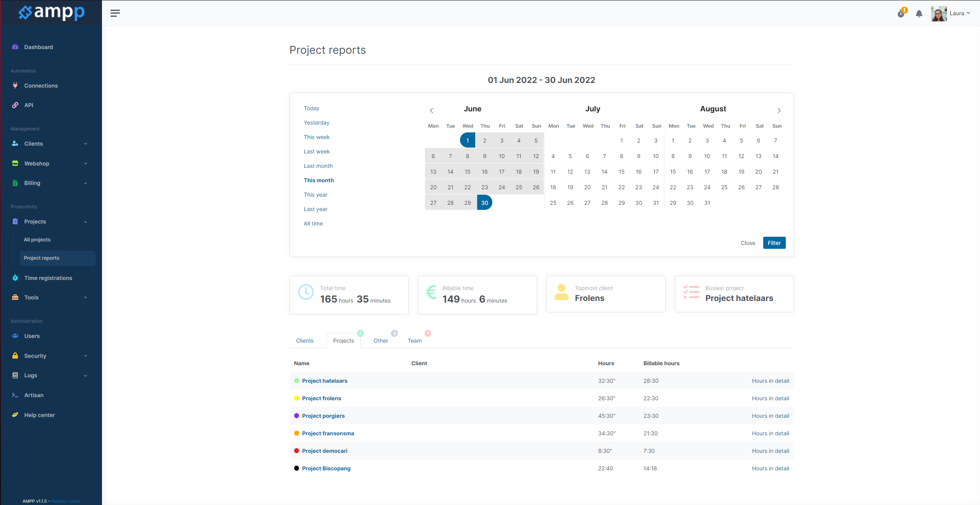980x505 pixels.
Task: Click the purple dot of Project porgiers
Action: click(297, 416)
